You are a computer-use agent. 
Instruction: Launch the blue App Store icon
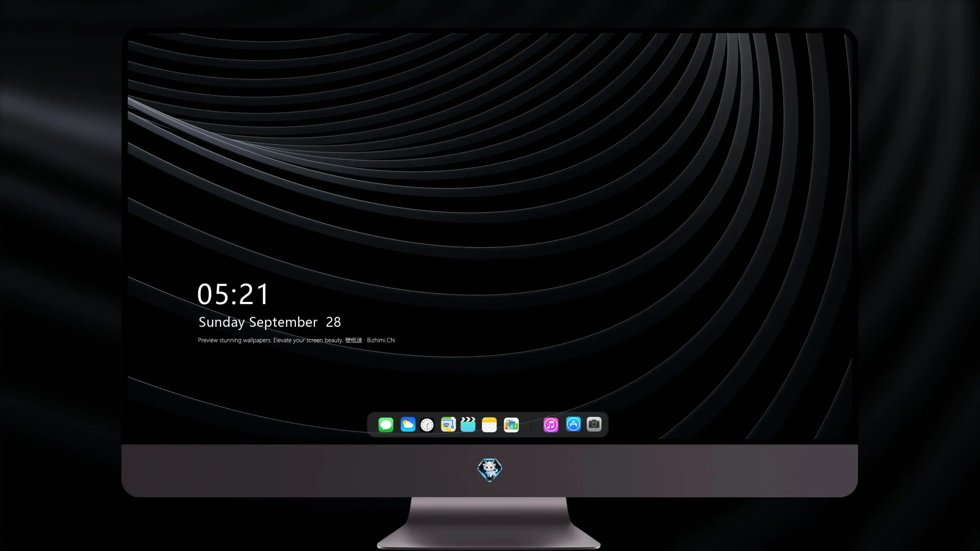[x=573, y=424]
